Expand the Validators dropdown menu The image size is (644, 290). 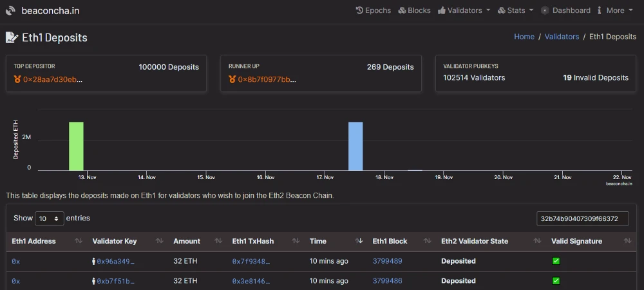tap(464, 11)
